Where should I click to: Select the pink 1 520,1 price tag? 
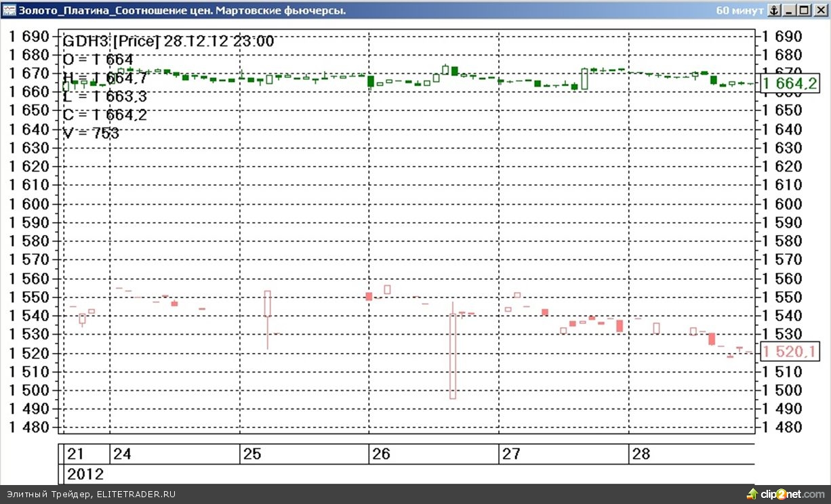pos(790,352)
